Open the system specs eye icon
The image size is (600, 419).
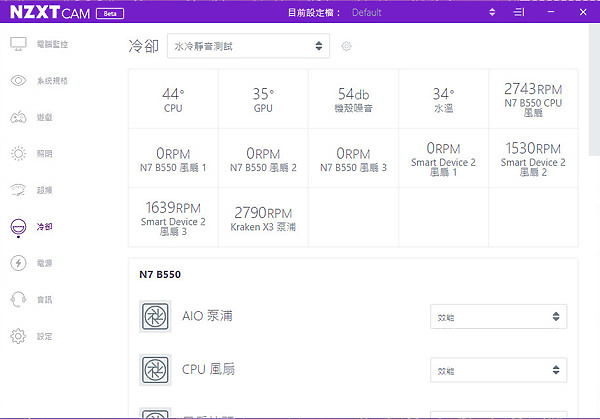(x=18, y=80)
